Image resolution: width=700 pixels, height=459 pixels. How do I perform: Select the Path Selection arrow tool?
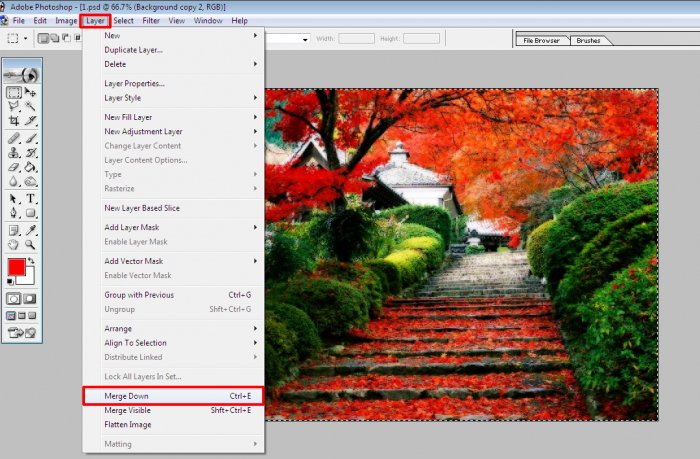[13, 199]
